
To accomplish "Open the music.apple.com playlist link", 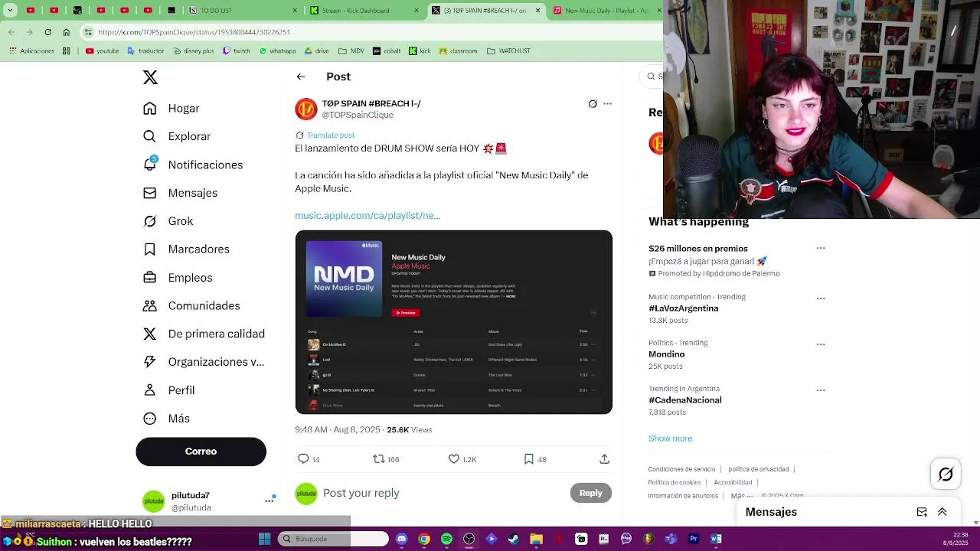I will (x=367, y=216).
